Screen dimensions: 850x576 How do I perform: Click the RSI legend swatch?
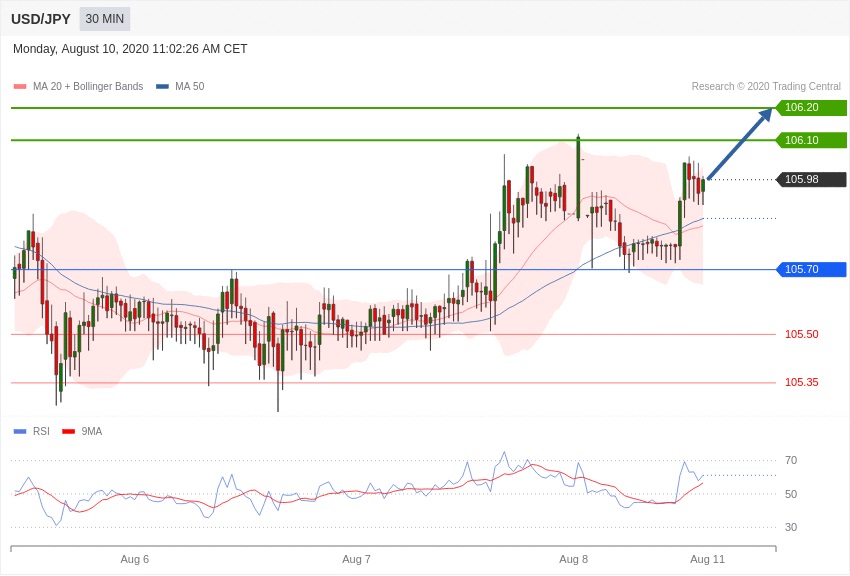(x=20, y=432)
